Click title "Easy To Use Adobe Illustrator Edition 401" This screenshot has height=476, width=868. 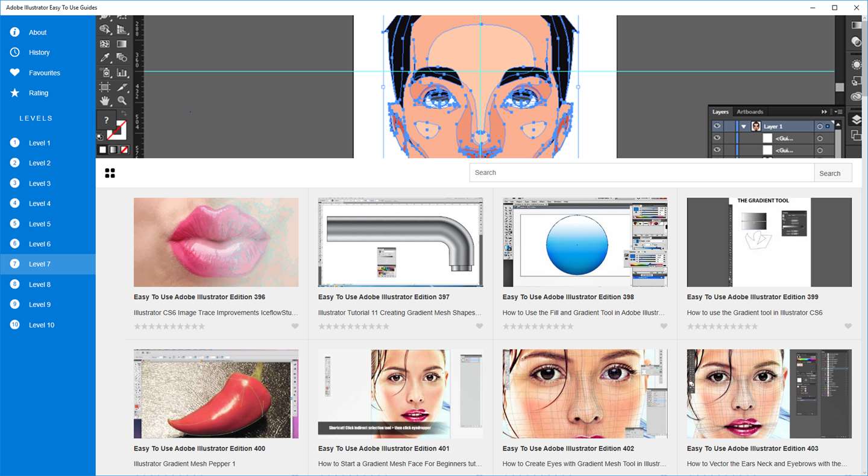384,448
